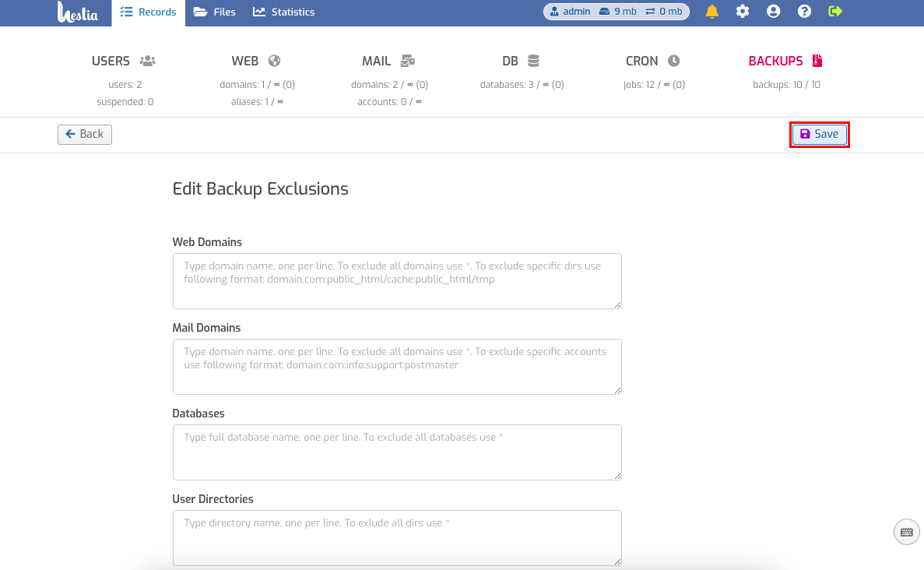Click the Hestia logo
This screenshot has width=924, height=570.
point(77,12)
